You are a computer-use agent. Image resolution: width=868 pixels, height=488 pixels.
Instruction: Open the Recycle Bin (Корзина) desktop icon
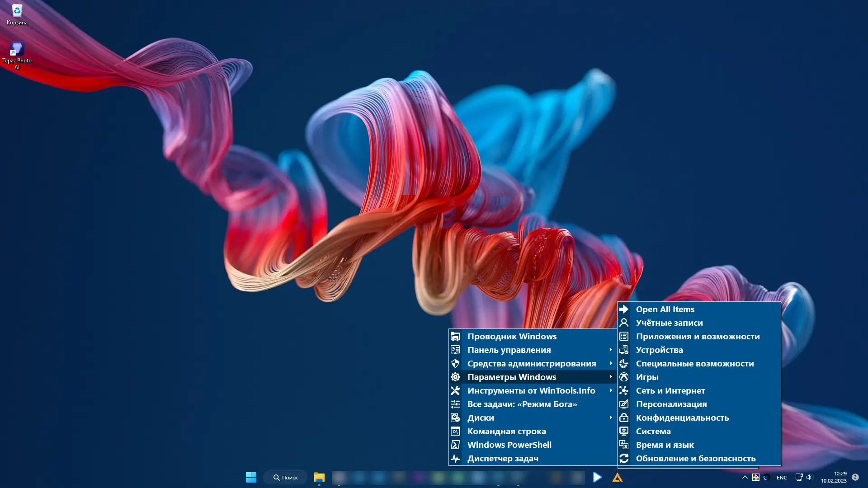tap(17, 11)
